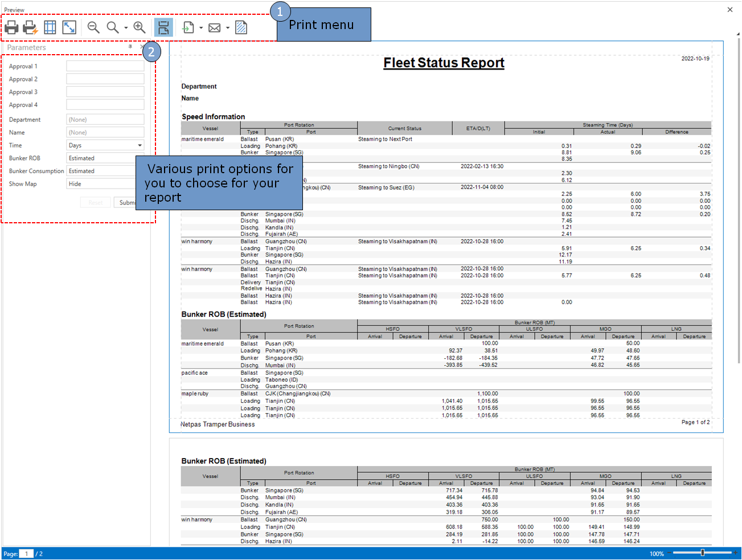
Task: Click the page number box in status bar
Action: click(x=27, y=554)
